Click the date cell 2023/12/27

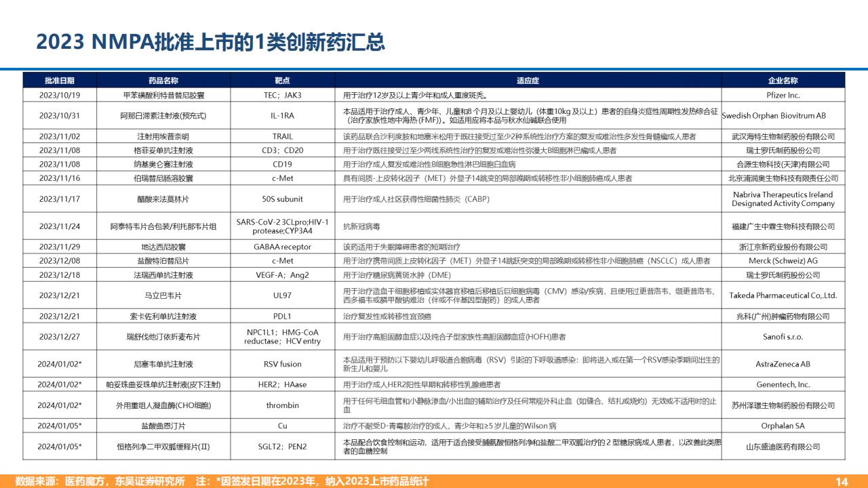[x=60, y=337]
